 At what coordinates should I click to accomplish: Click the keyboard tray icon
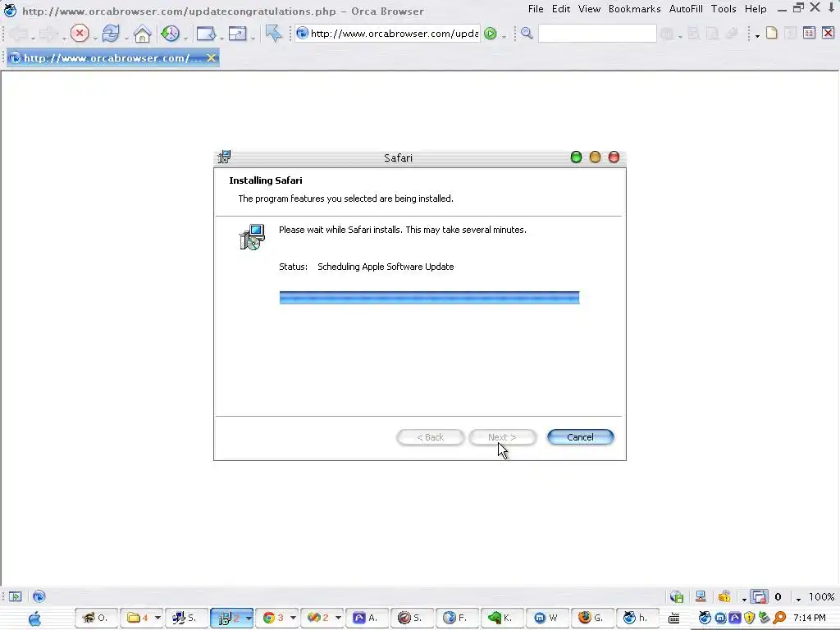tap(674, 619)
